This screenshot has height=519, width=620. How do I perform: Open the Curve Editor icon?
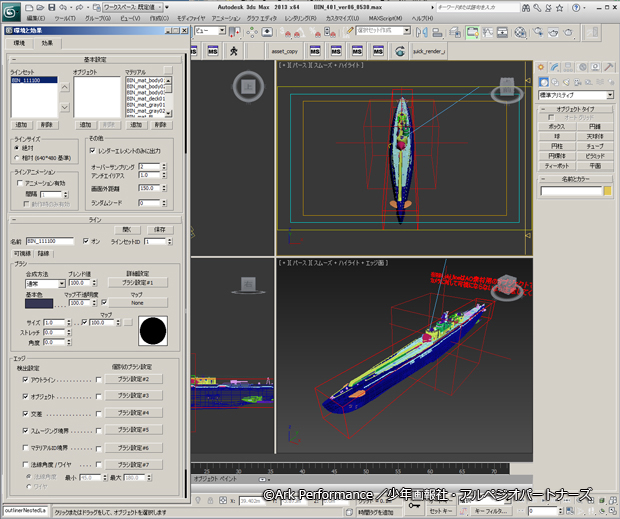point(488,32)
